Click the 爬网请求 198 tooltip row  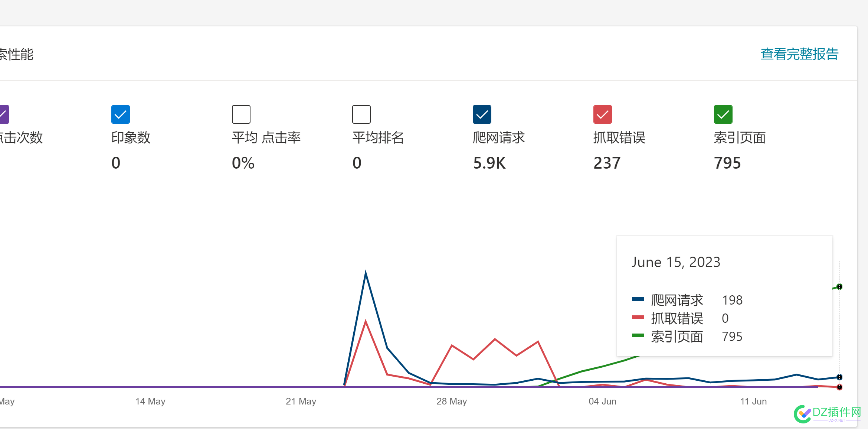[x=687, y=300]
